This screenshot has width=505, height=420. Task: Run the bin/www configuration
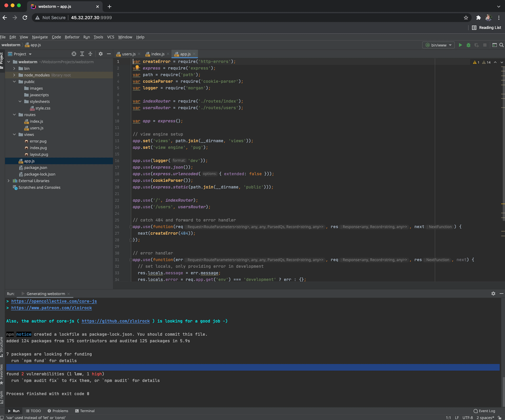460,45
